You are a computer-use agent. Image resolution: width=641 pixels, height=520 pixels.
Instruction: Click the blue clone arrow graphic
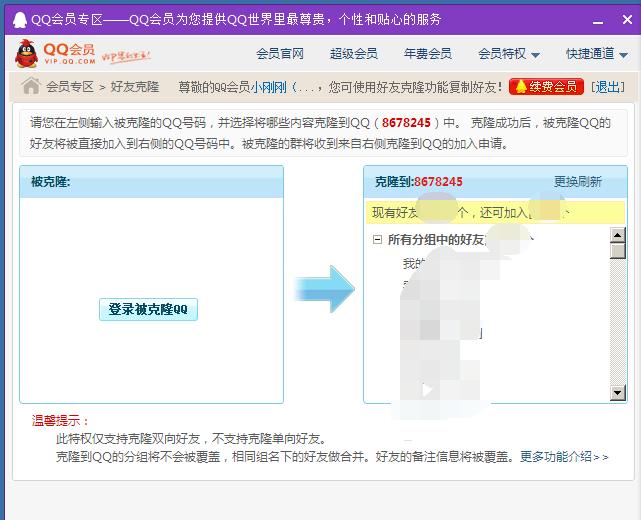[325, 289]
